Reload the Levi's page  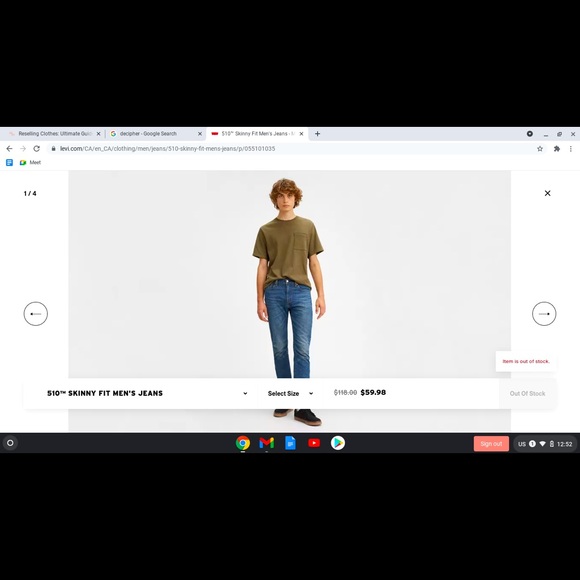coord(36,149)
